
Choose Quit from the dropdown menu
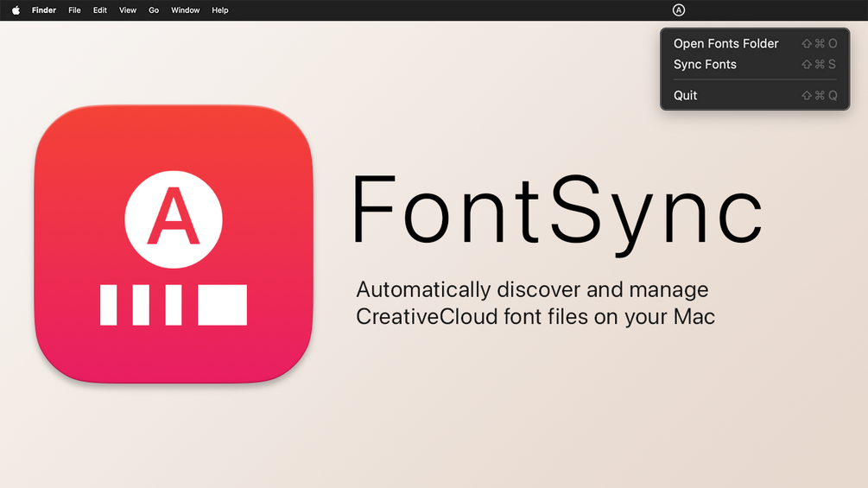755,95
